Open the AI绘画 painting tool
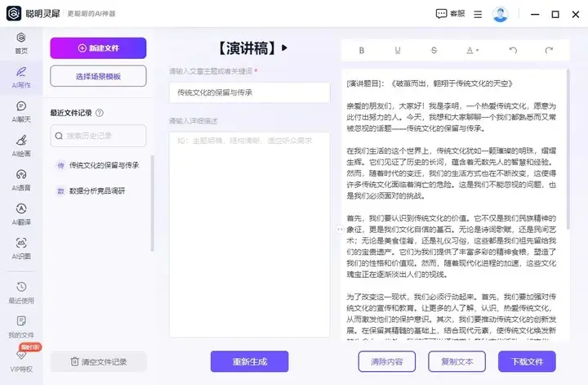This screenshot has width=588, height=385. click(x=20, y=145)
